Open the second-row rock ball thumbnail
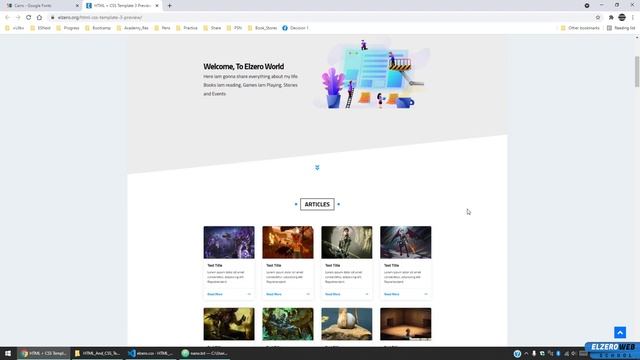The width and height of the screenshot is (640, 360). pyautogui.click(x=347, y=324)
